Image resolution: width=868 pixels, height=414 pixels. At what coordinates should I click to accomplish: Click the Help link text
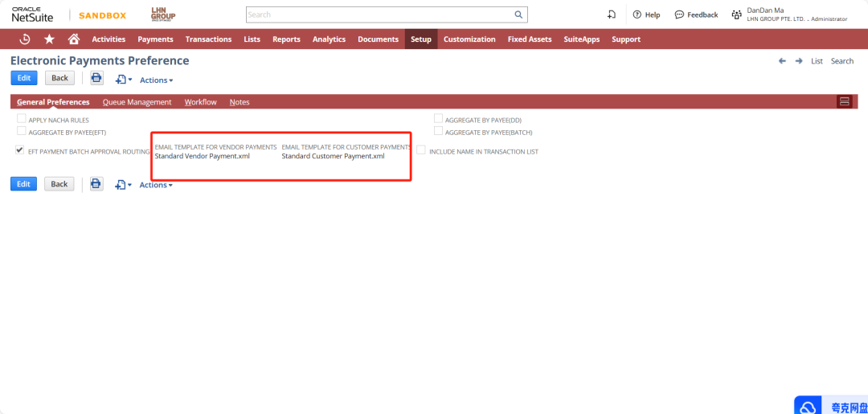click(x=653, y=15)
